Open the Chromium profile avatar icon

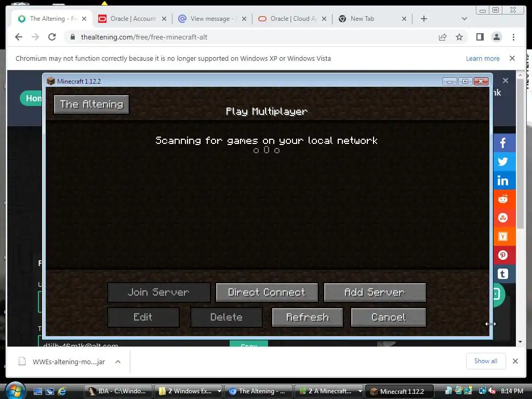(497, 37)
